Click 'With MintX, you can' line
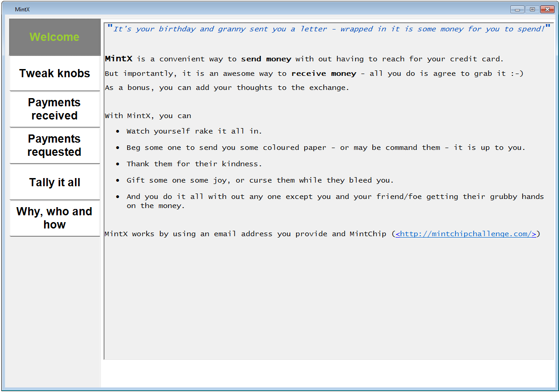Viewport: 559px width, 392px height. pos(148,116)
